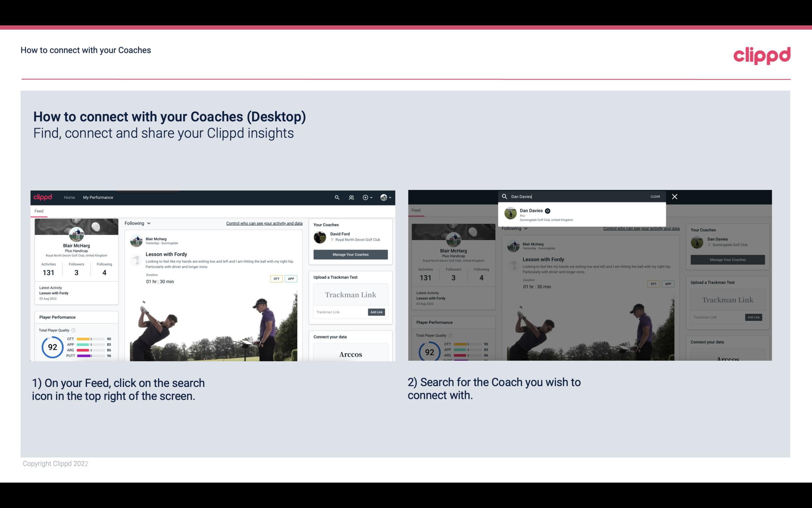Click the Clippd logo top right corner

tap(762, 55)
